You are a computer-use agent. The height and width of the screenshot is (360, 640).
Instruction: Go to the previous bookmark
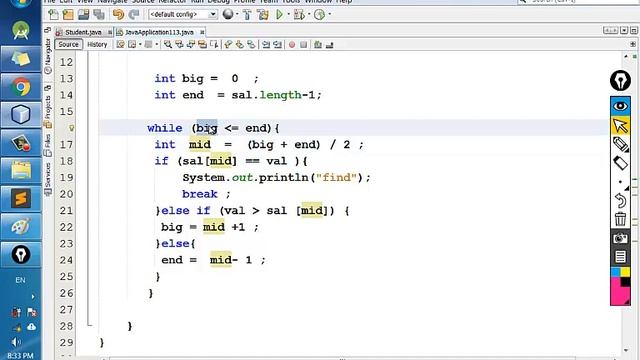click(228, 44)
